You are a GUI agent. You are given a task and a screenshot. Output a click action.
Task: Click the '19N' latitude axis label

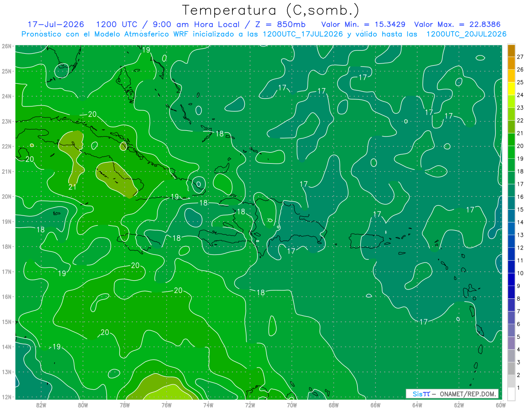pos(7,221)
